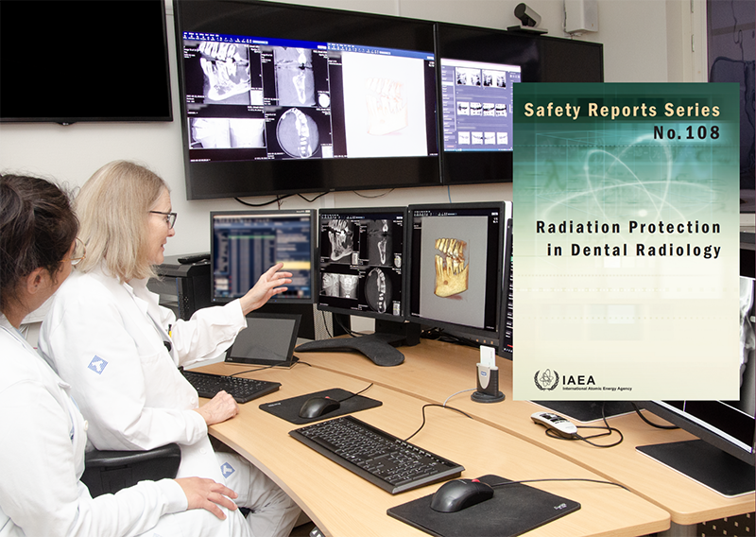The width and height of the screenshot is (756, 537).
Task: Click the top-middle CT panel on wall display
Action: [296, 78]
